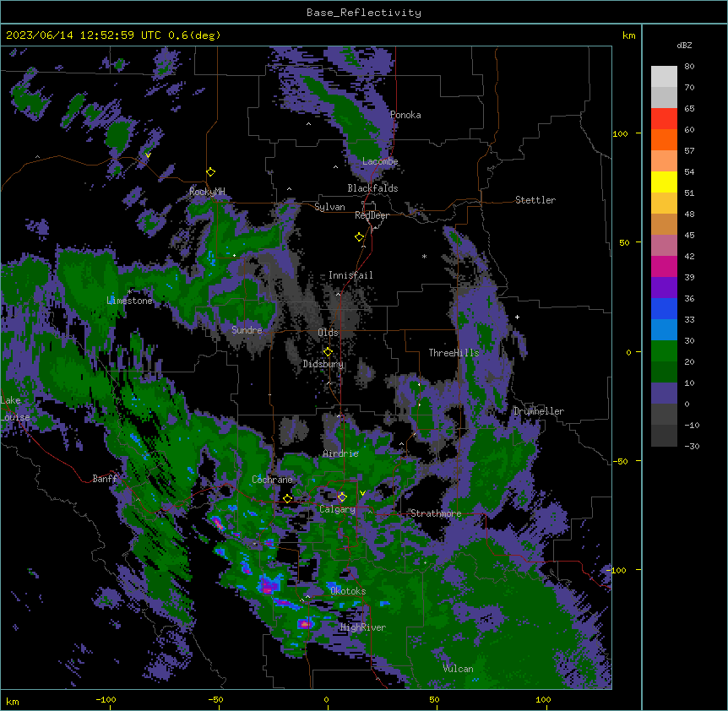
Task: Click the yellow V marker northwest of RockyMH
Action: point(148,155)
